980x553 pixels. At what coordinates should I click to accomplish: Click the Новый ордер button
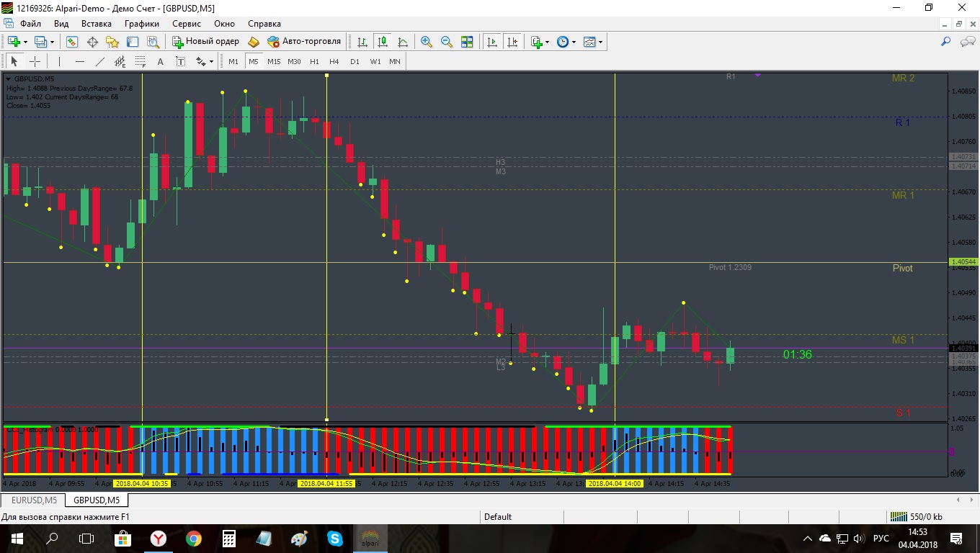tap(205, 42)
